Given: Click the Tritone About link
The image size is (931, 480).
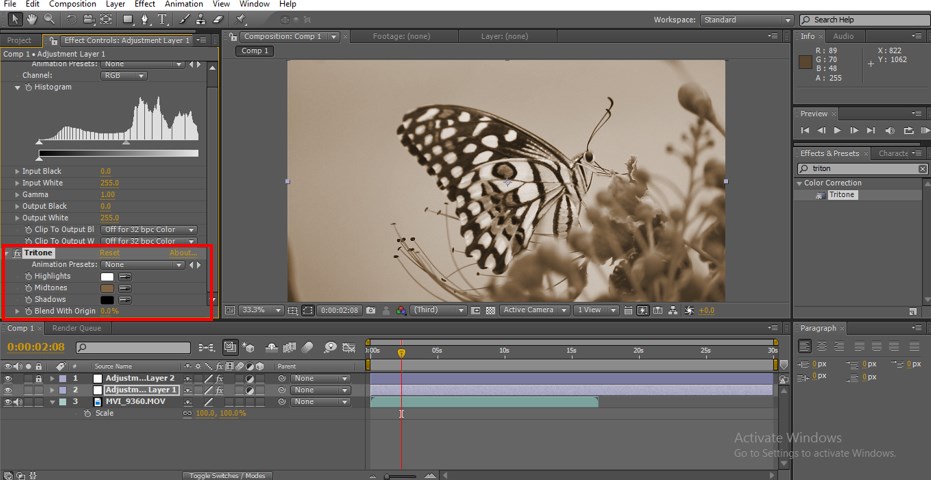Looking at the screenshot, I should point(181,253).
